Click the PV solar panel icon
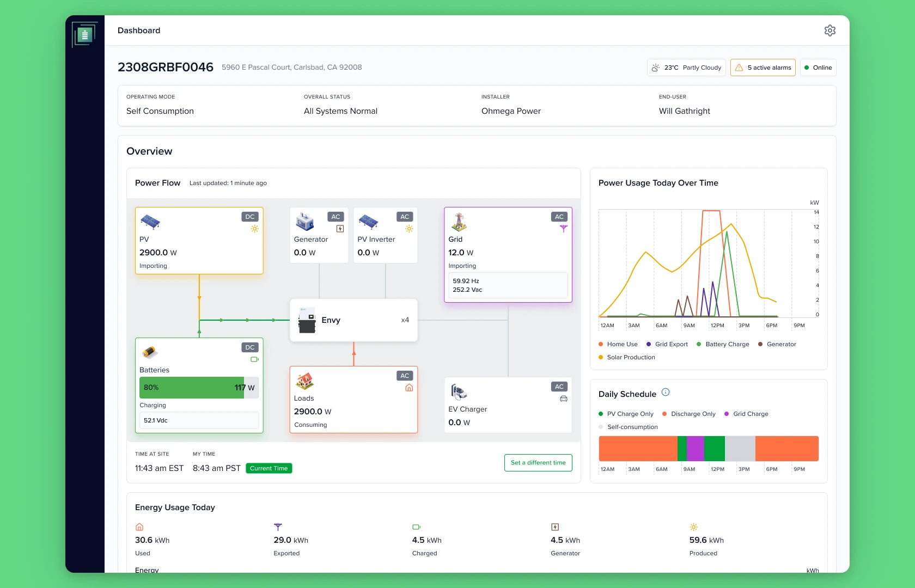This screenshot has width=915, height=588. point(150,222)
